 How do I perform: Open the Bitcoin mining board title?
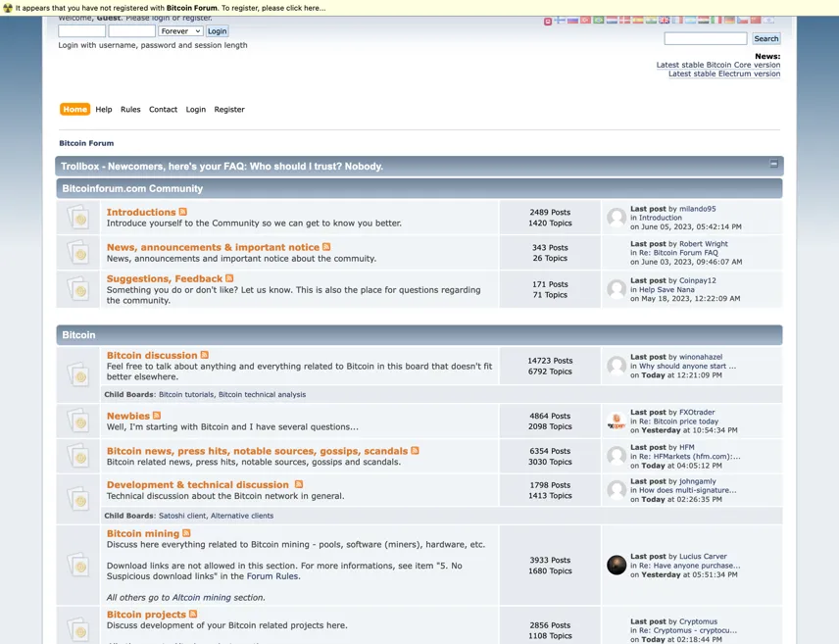click(143, 533)
